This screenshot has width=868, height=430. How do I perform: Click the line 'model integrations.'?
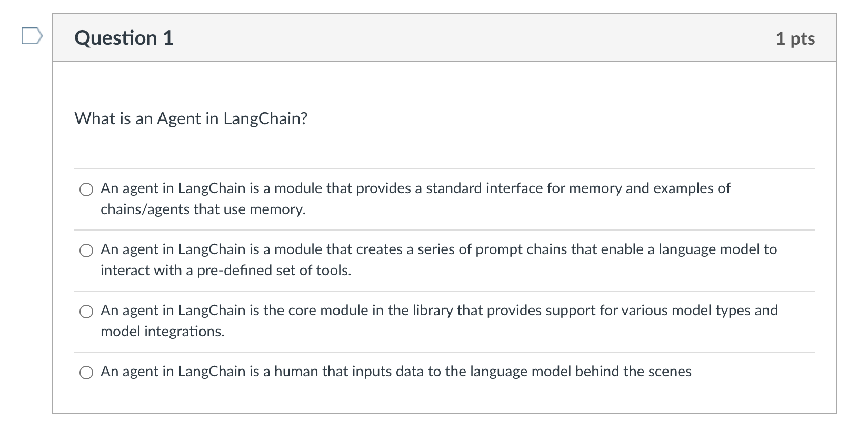pos(163,332)
